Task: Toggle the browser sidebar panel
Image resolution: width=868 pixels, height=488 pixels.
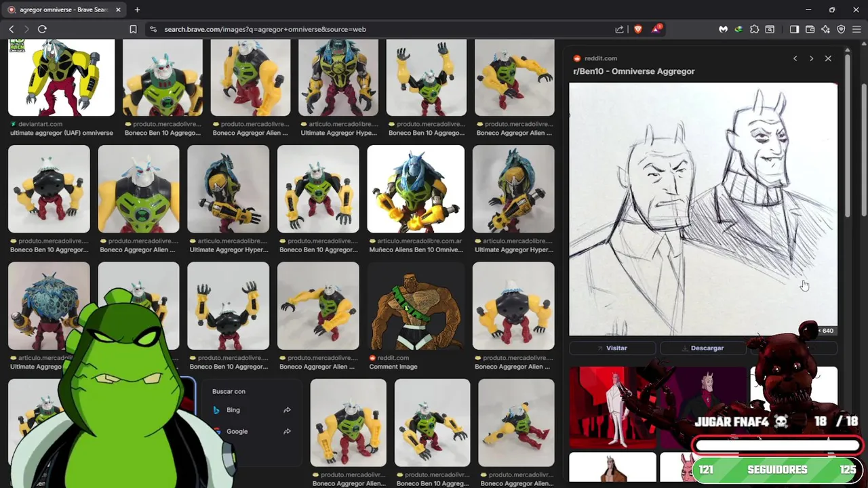Action: point(795,29)
